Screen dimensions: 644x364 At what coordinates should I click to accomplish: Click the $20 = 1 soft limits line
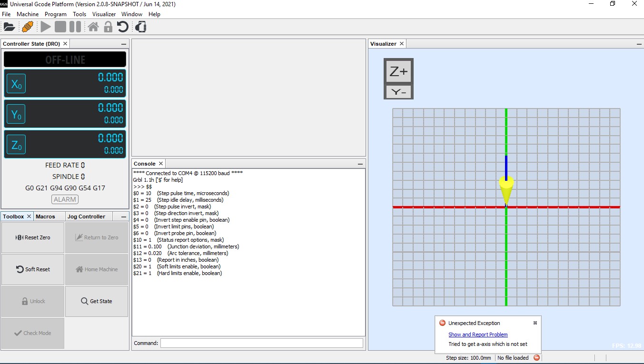point(177,266)
